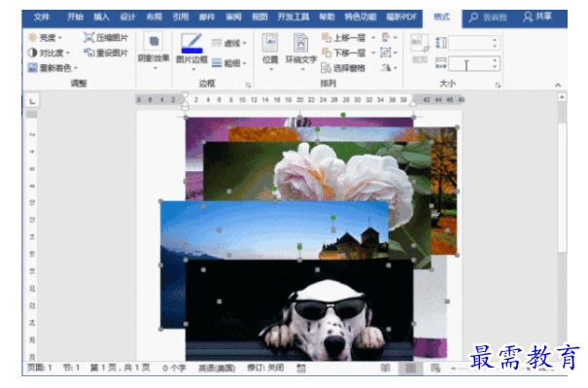Image resolution: width=588 pixels, height=388 pixels.
Task: Expand the Contrast (对比度) dropdown
Action: 49,53
